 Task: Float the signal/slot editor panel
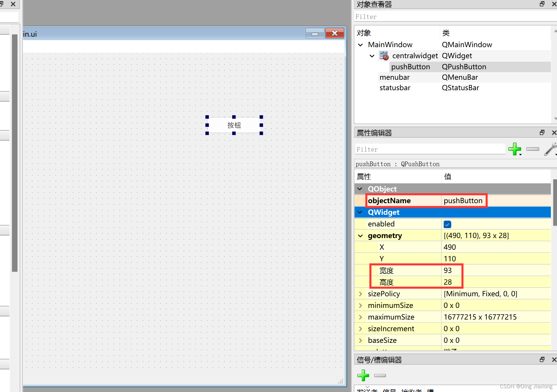tap(542, 360)
